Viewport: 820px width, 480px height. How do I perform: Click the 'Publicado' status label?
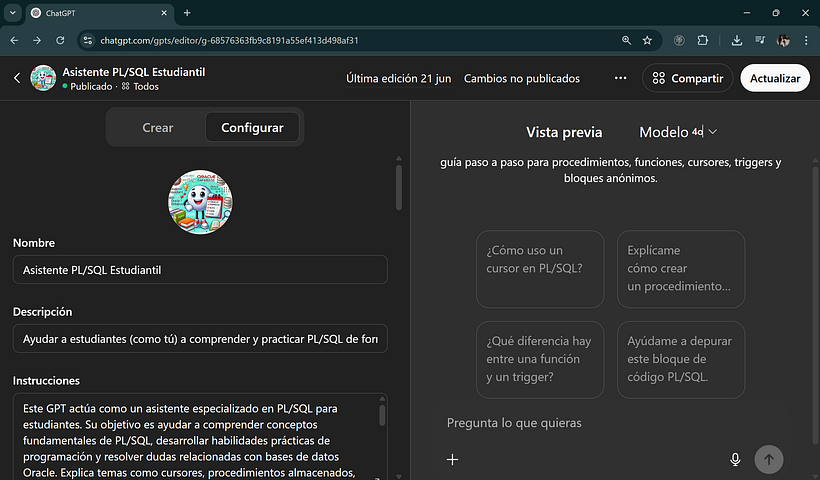(91, 86)
